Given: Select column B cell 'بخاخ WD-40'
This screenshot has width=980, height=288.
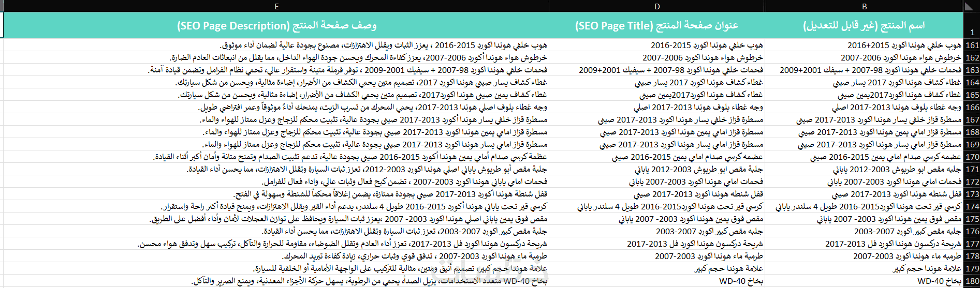Looking at the screenshot, I should (x=865, y=281).
